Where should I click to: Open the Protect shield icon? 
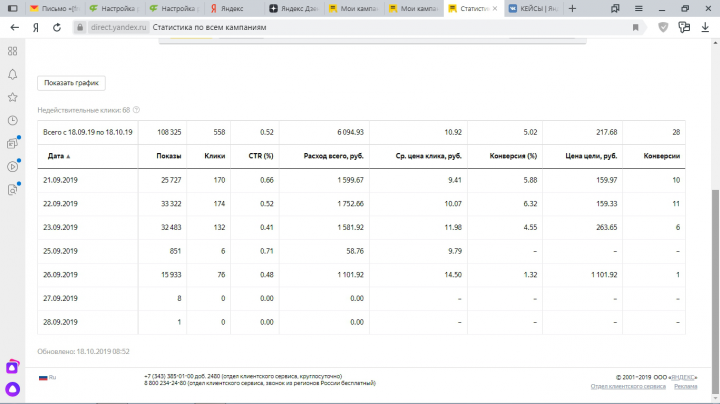(x=663, y=28)
